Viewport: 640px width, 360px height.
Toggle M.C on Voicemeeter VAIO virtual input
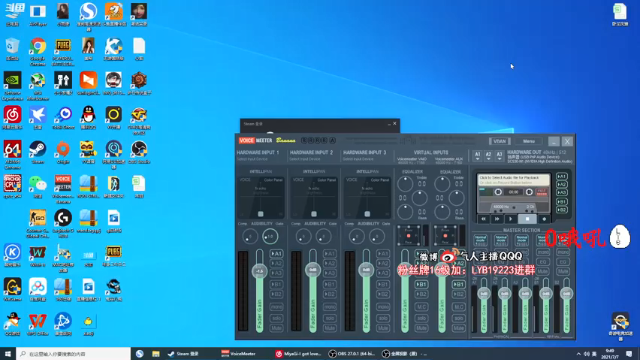click(421, 307)
